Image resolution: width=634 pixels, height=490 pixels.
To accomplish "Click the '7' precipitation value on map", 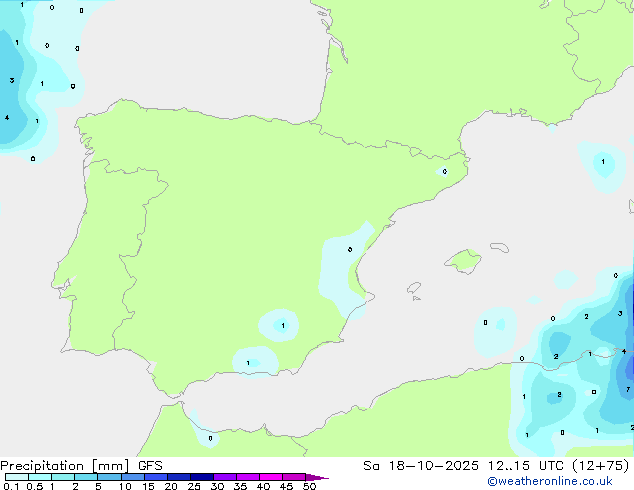I will click(x=628, y=389).
